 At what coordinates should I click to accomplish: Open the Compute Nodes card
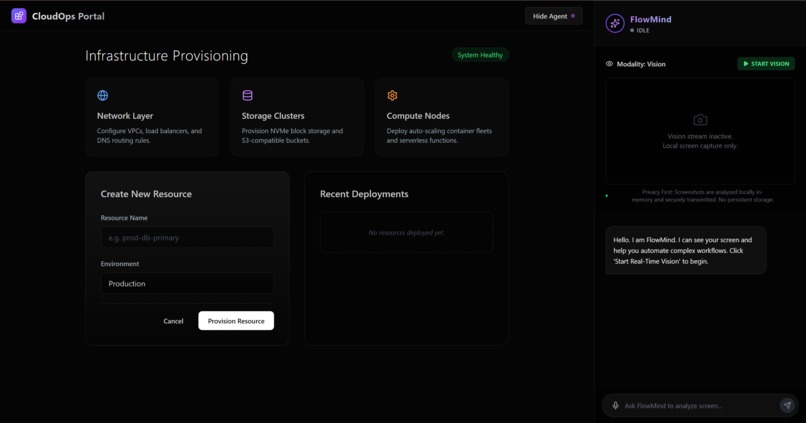(442, 117)
